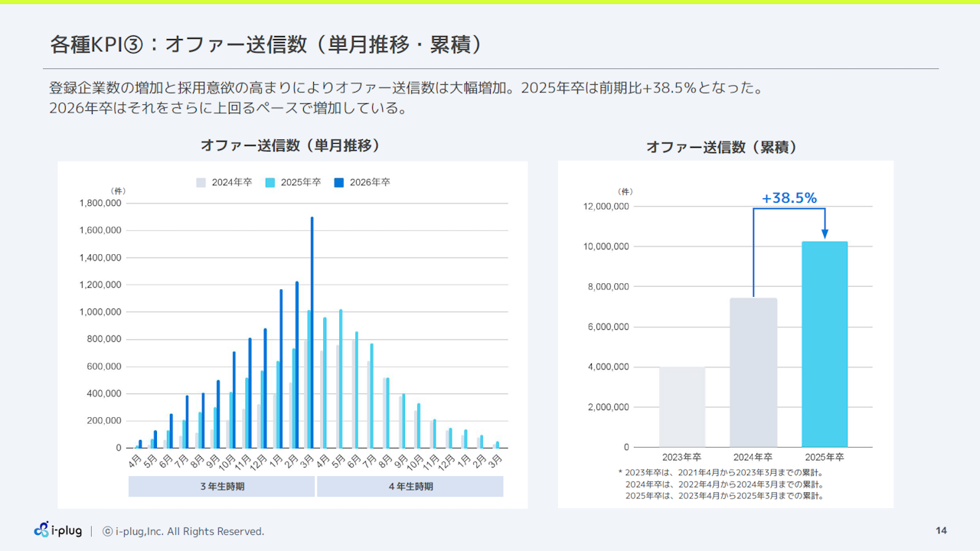
Task: Click the 2023年卒 cumulative bar
Action: click(x=681, y=407)
